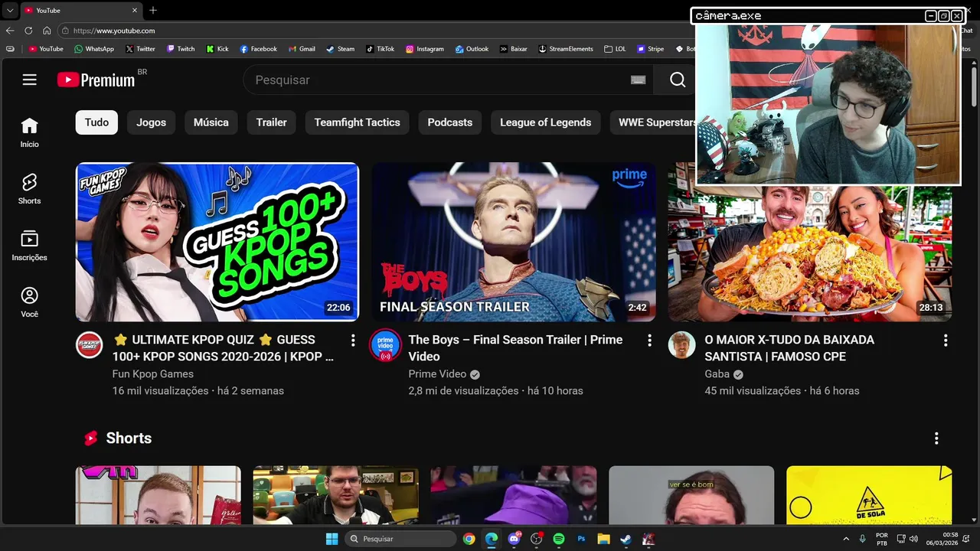
Task: Click the magnifier search button
Action: tap(678, 80)
